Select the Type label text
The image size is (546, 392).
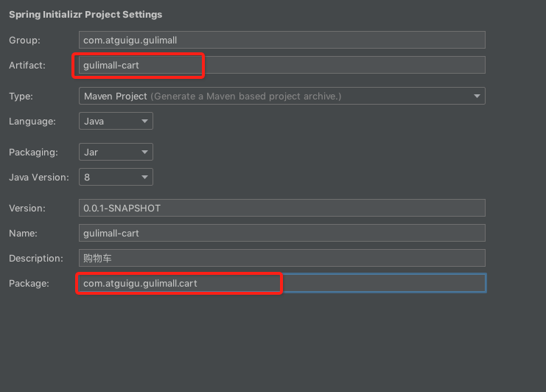[x=21, y=96]
